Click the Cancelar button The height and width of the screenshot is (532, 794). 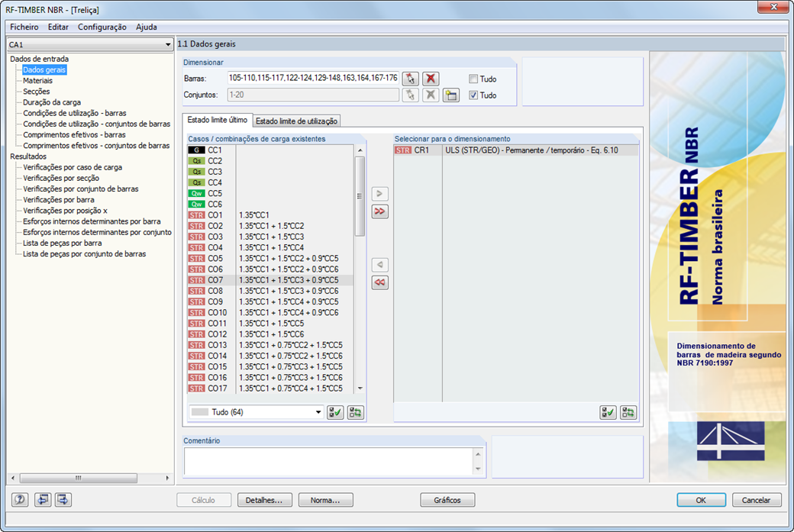[x=756, y=500]
